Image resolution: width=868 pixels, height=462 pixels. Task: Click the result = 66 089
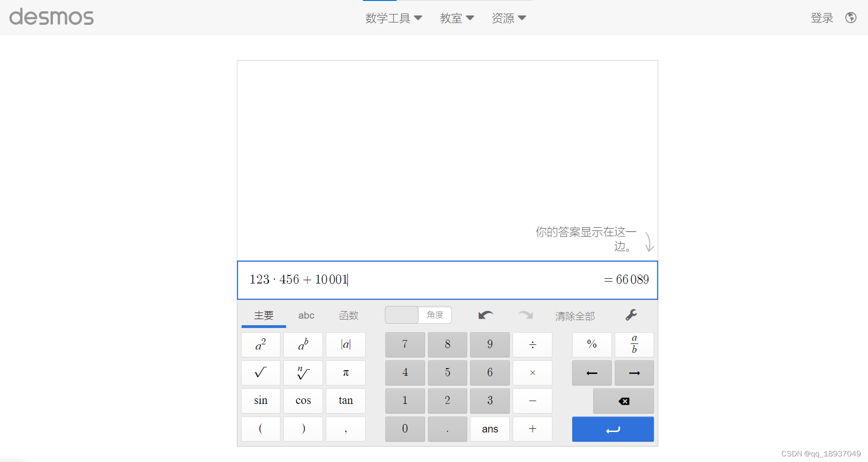626,280
